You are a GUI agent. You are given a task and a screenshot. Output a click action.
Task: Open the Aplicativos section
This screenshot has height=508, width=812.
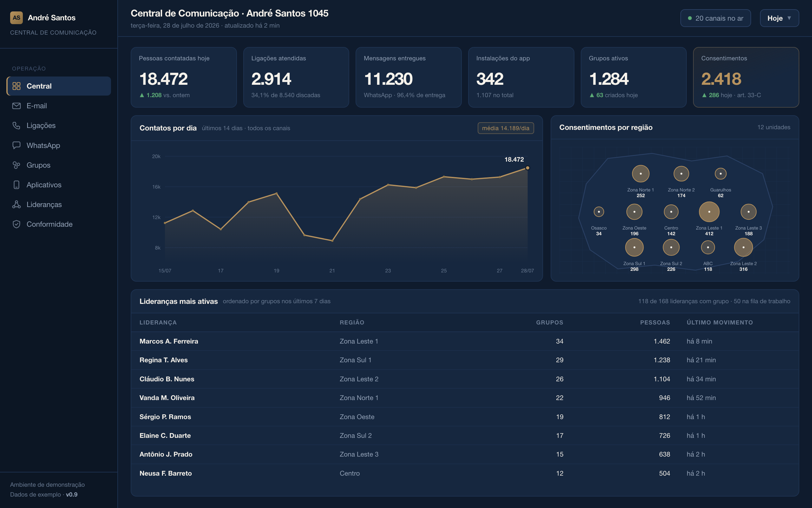coord(59,185)
